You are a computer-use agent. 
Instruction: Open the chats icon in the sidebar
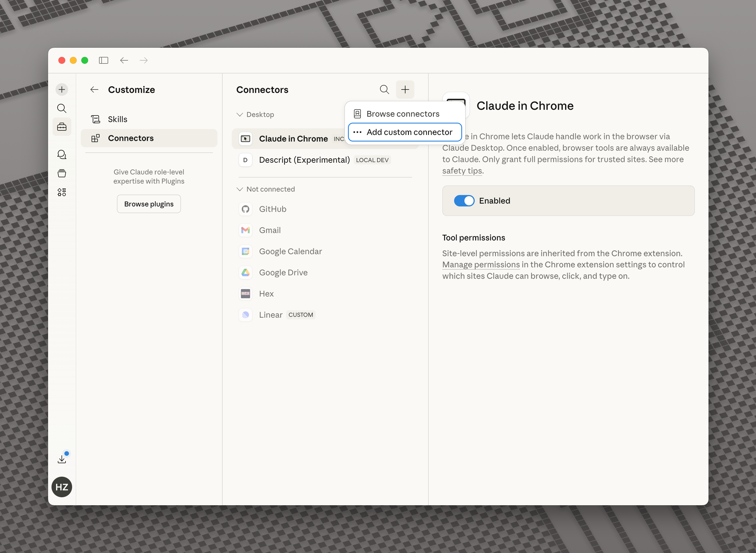click(62, 154)
